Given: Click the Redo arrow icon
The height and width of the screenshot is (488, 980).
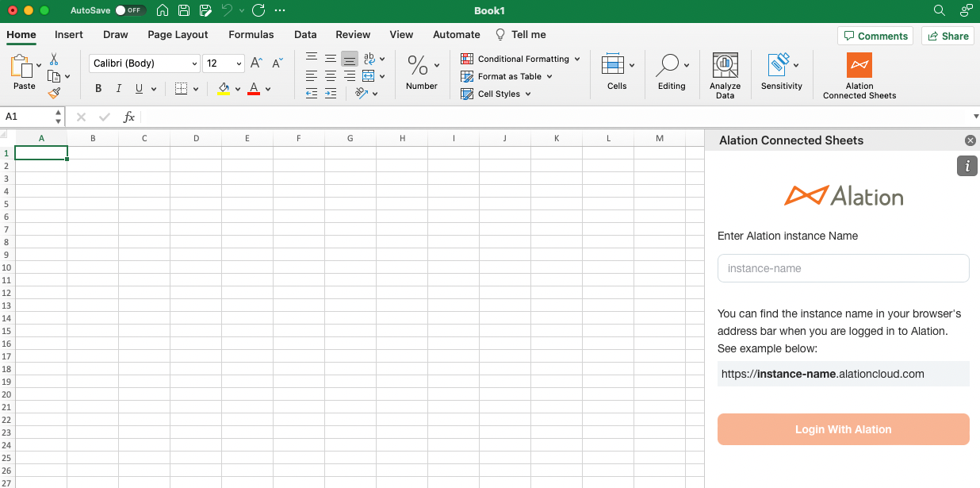Looking at the screenshot, I should point(258,10).
